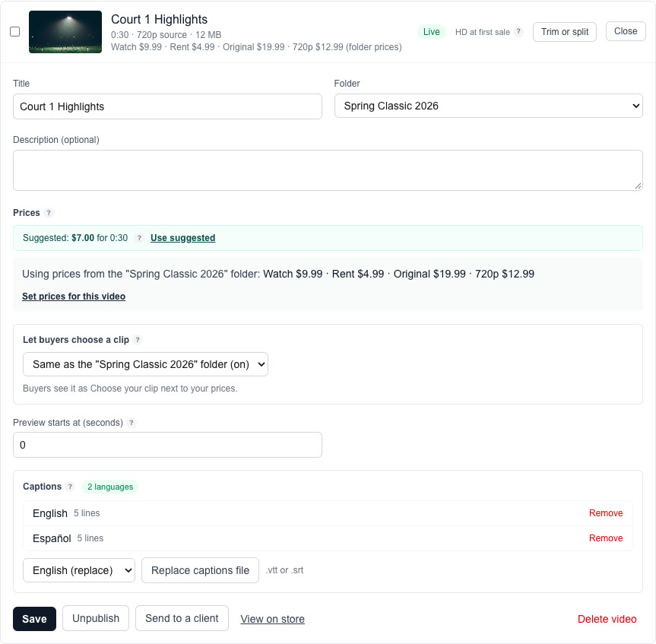
Task: Click the Court 1 Highlights video thumbnail
Action: (65, 32)
